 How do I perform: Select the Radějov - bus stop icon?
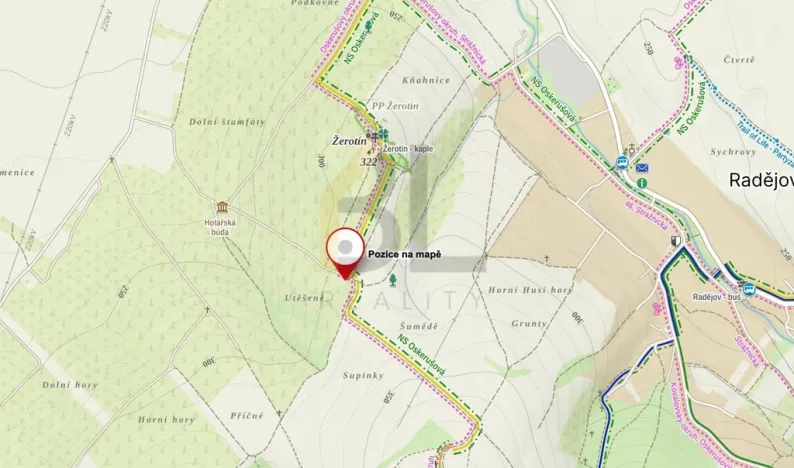(x=749, y=290)
